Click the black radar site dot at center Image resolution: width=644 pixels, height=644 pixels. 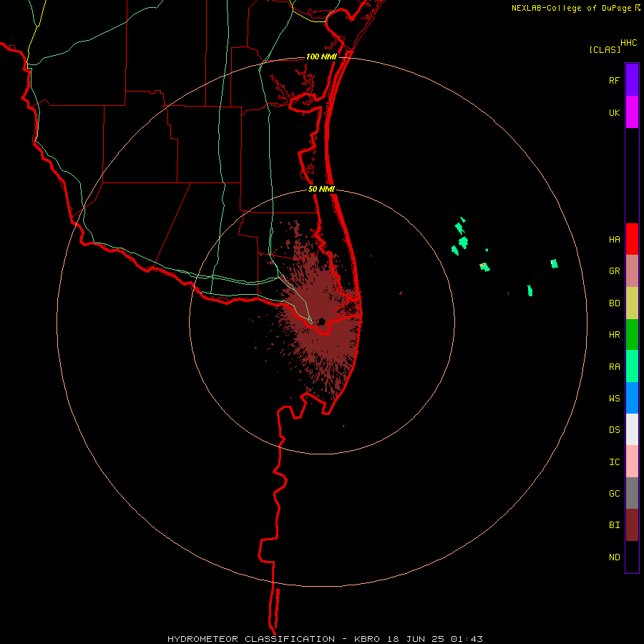[x=321, y=321]
